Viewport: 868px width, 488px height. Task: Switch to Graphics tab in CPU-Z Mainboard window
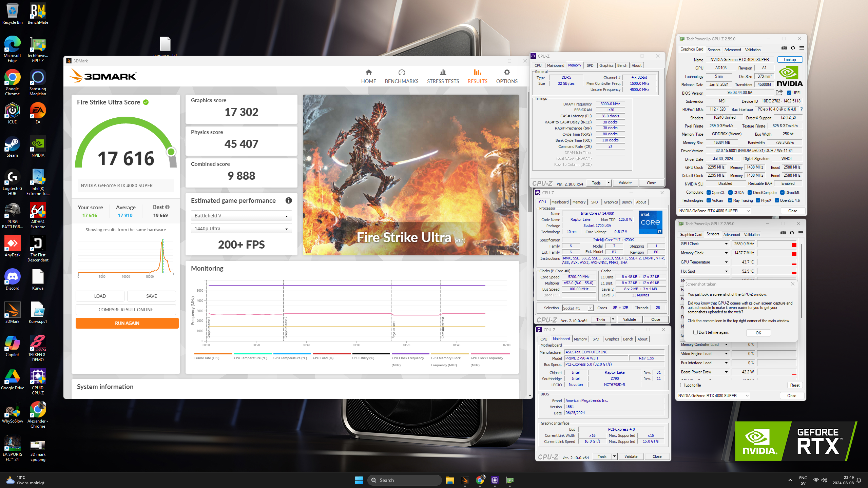(x=612, y=339)
